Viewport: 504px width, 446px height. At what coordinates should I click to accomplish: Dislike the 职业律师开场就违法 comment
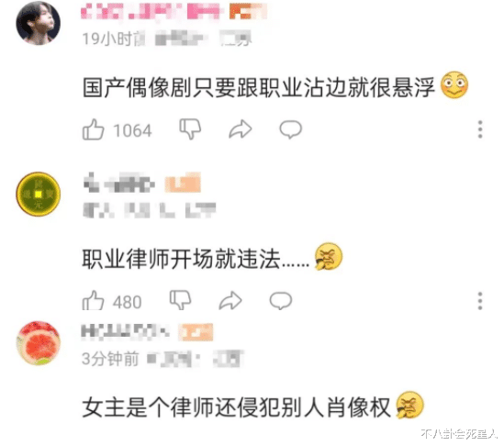pos(180,300)
